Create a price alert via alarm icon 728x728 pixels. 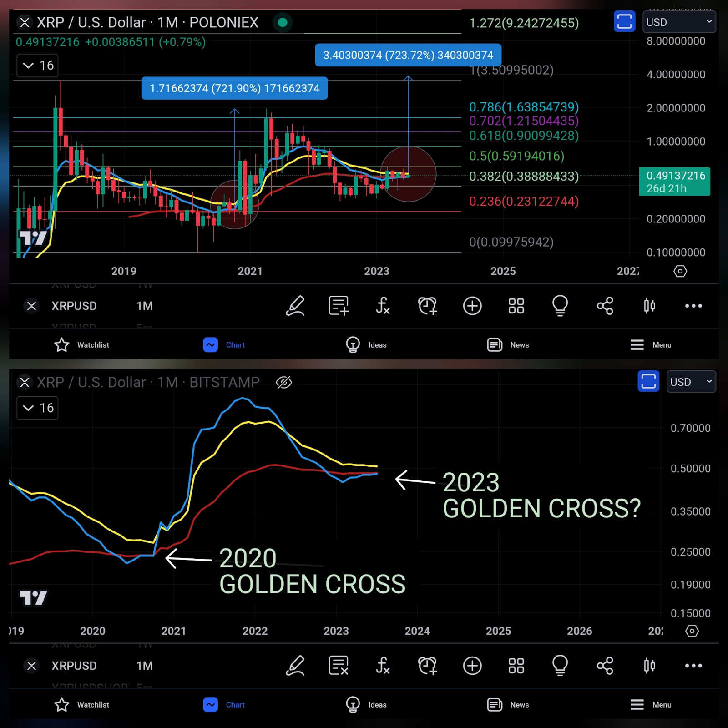pos(427,306)
